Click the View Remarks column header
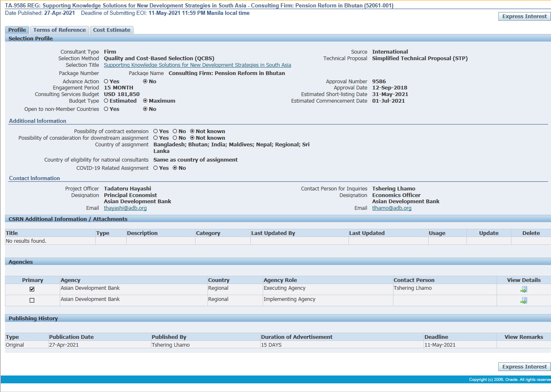This screenshot has height=392, width=551. click(x=524, y=337)
